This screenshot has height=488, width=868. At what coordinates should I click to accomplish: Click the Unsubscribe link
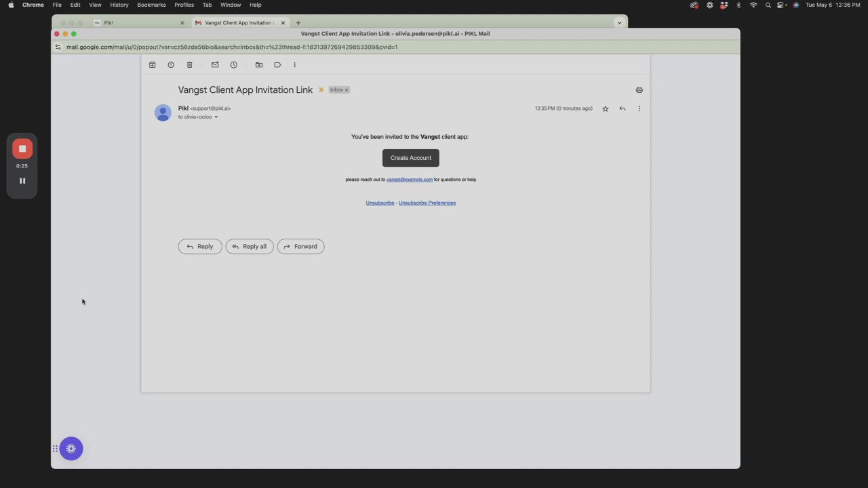[x=380, y=203]
